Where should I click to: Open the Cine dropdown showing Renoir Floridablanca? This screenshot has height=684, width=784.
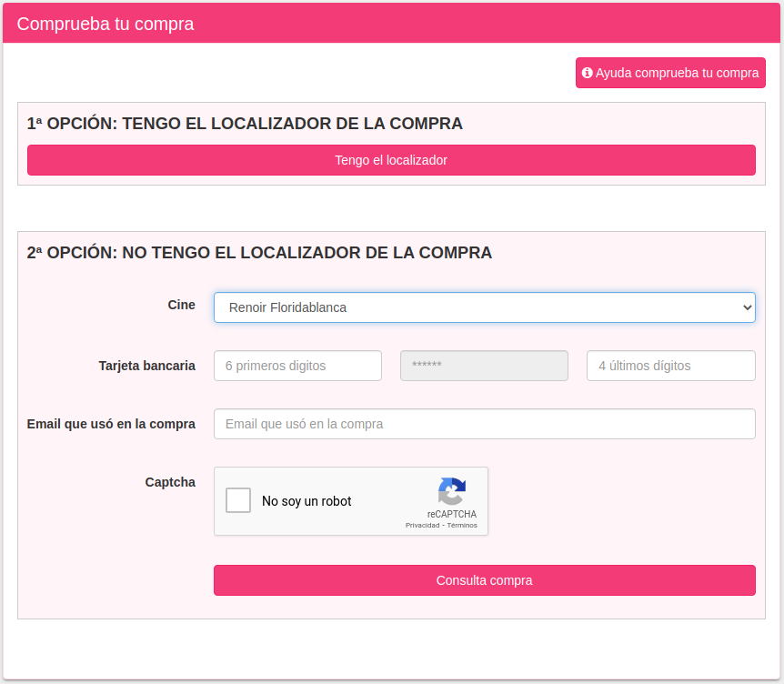484,307
